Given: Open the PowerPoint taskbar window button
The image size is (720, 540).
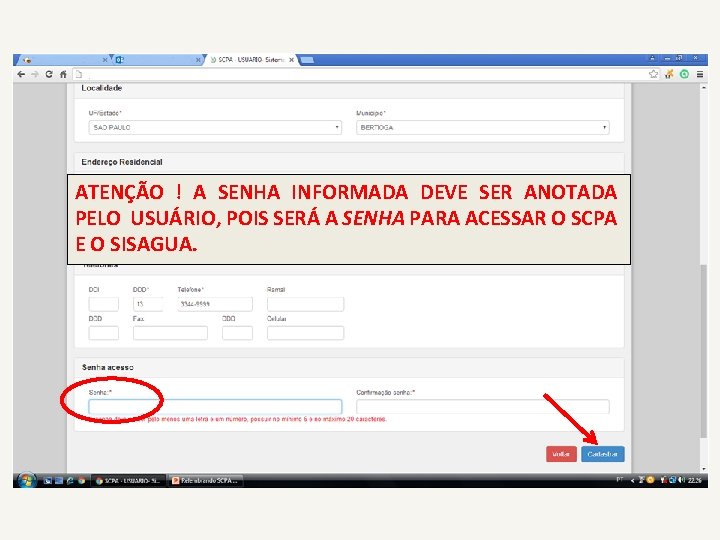Looking at the screenshot, I should coord(205,481).
